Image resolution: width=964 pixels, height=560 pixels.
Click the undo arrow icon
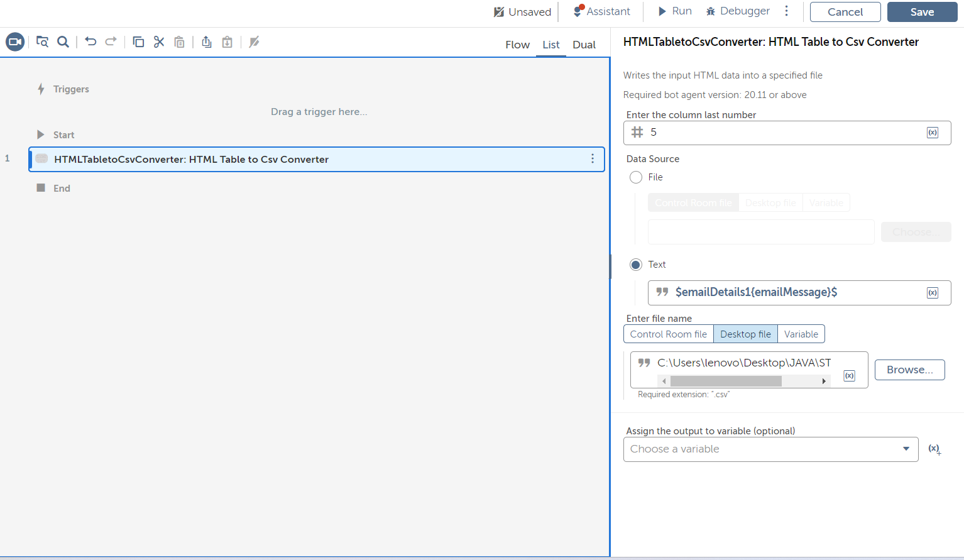90,42
